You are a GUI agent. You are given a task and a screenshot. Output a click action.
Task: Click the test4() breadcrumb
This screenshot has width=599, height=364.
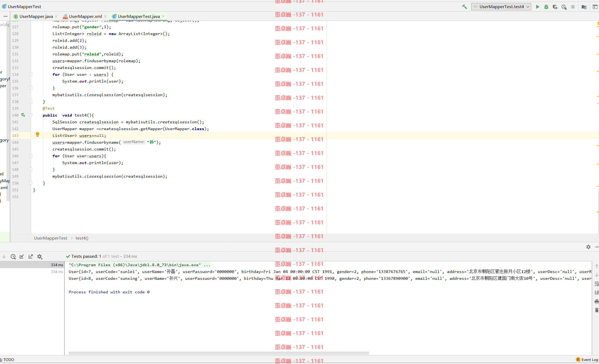tap(82, 238)
